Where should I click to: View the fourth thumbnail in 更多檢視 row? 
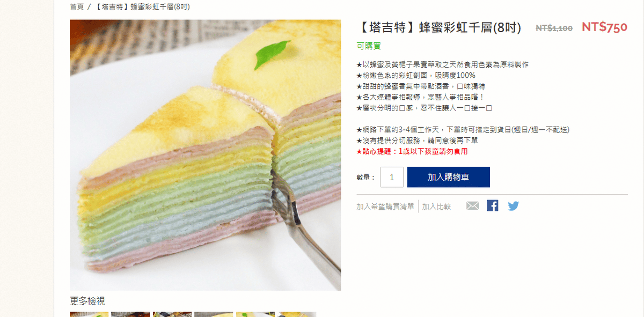tap(214, 314)
